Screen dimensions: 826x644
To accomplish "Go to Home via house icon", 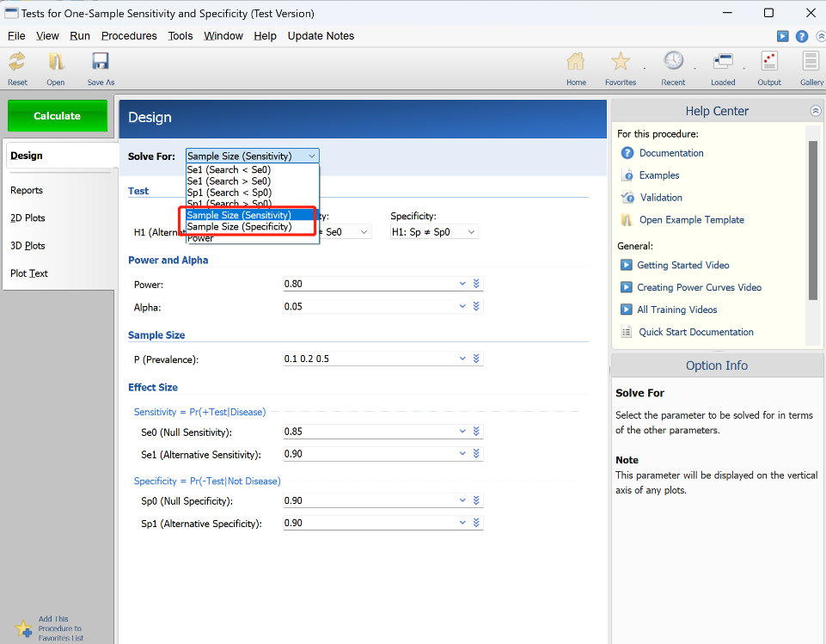I will coord(576,62).
